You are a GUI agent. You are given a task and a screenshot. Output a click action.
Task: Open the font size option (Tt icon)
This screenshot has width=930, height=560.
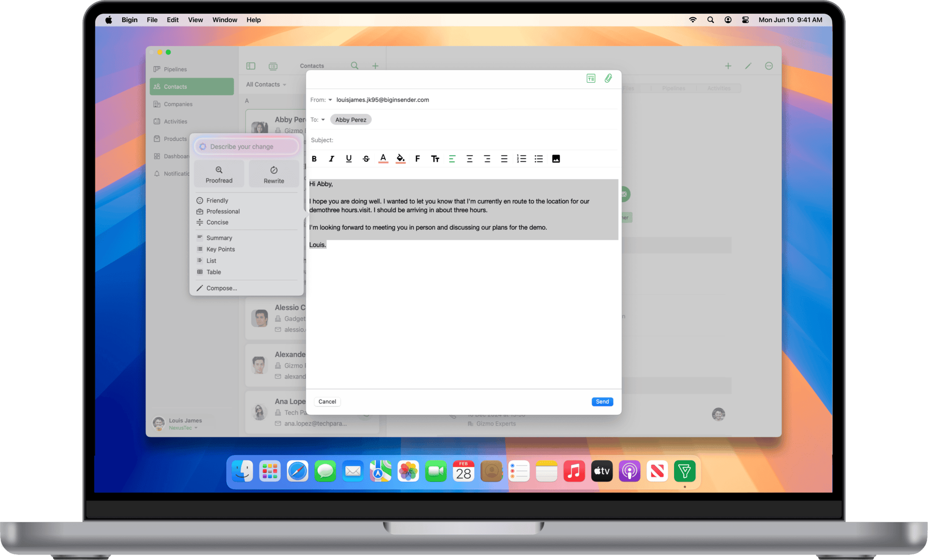[x=435, y=159]
